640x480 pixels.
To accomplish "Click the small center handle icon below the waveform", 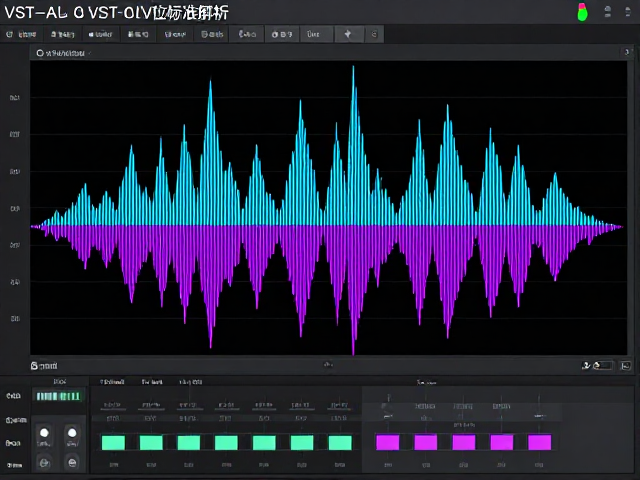I will pyautogui.click(x=328, y=364).
